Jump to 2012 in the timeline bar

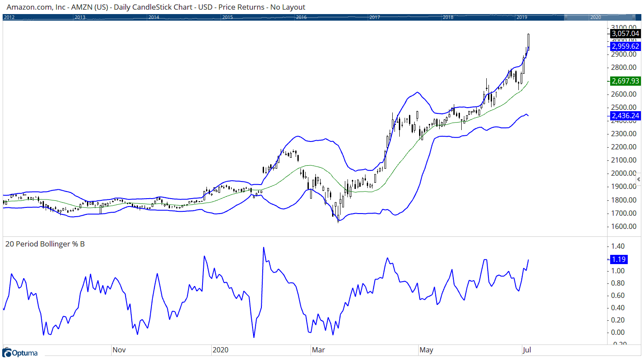9,18
